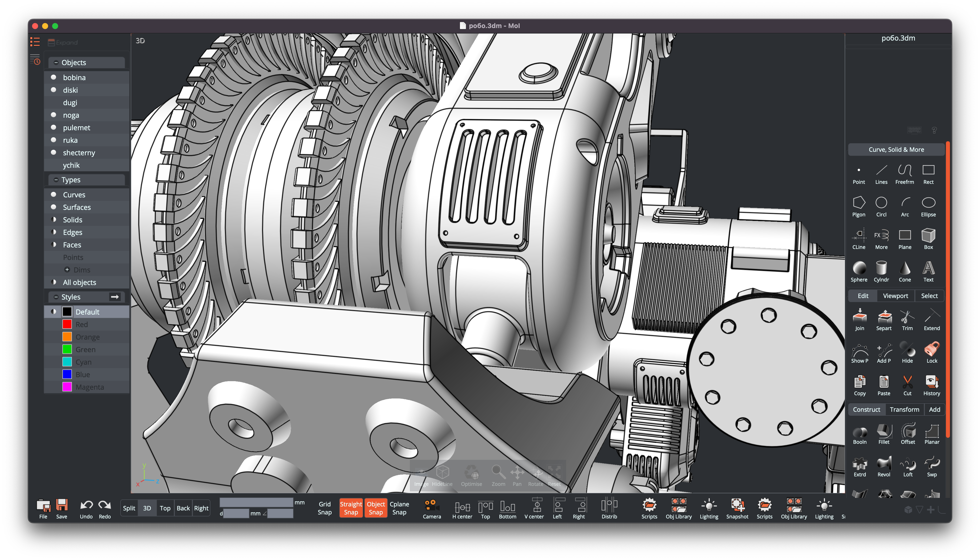This screenshot has width=980, height=560.
Task: Choose the Trim edit tool
Action: [907, 320]
